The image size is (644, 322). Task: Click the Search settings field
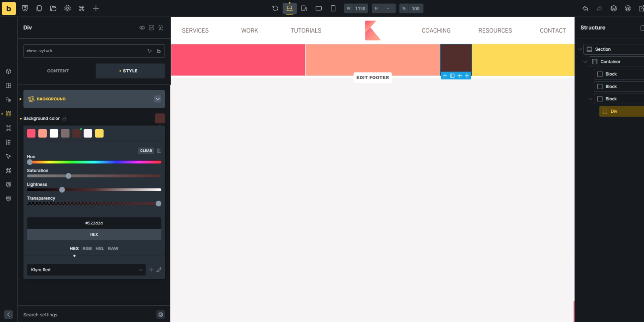click(87, 315)
